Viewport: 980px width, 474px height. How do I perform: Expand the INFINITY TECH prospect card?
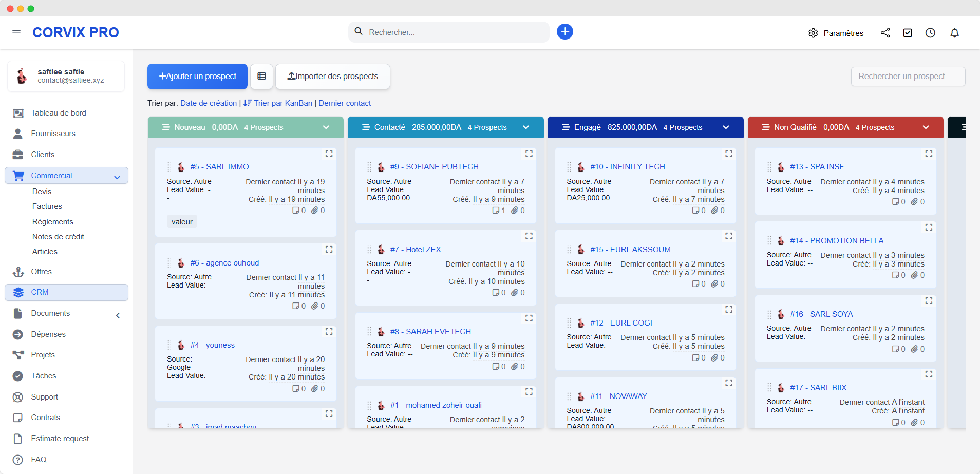(x=728, y=154)
